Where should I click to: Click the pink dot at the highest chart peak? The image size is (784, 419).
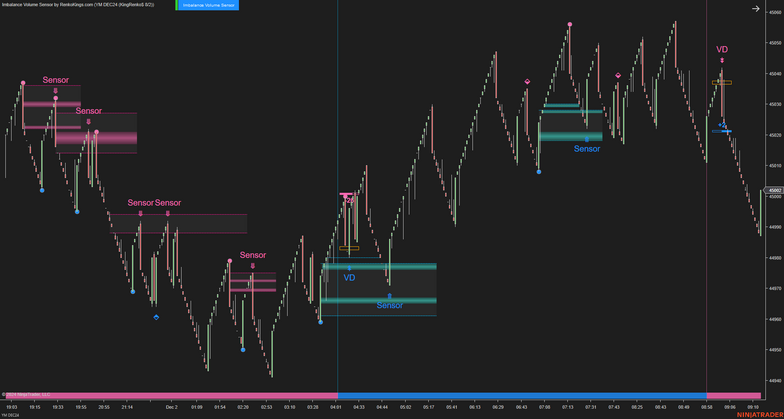(x=570, y=24)
